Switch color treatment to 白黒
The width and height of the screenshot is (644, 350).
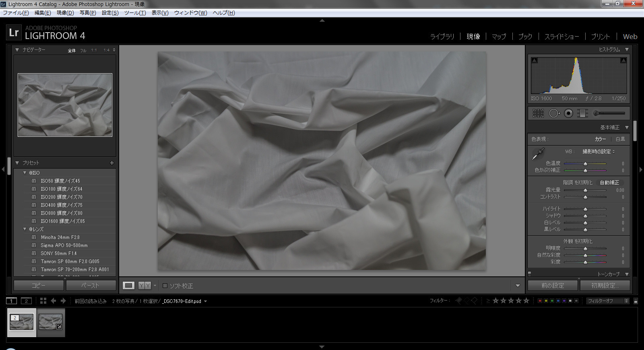(x=620, y=139)
